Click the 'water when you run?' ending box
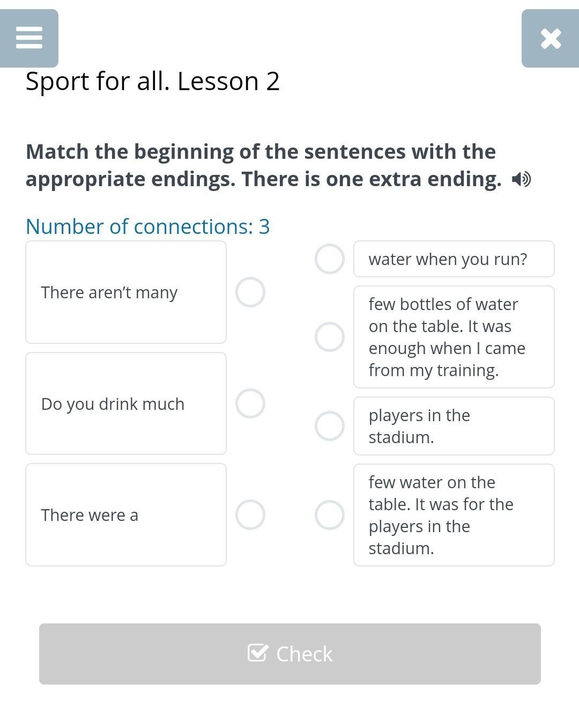 click(x=454, y=259)
